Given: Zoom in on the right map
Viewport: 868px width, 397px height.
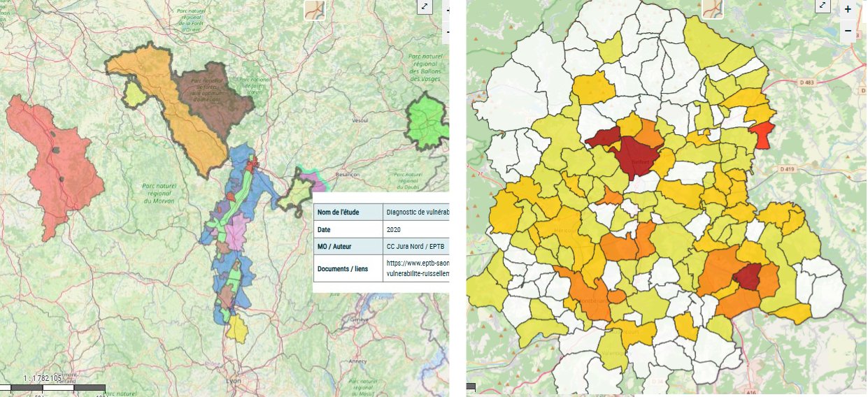Looking at the screenshot, I should [848, 9].
